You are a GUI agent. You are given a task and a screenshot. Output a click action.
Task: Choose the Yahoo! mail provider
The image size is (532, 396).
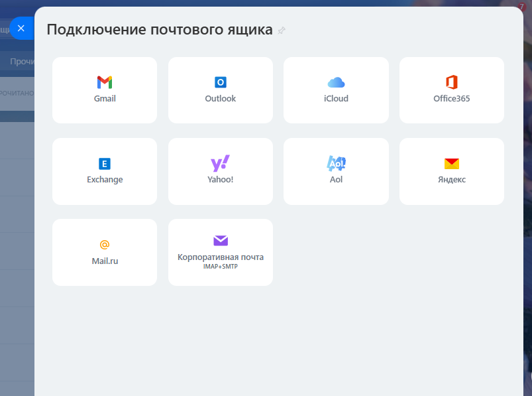coord(221,171)
